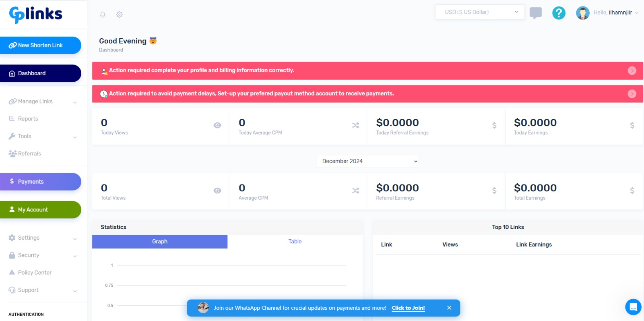The height and width of the screenshot is (321, 644).
Task: Open Reports in sidebar
Action: pyautogui.click(x=28, y=119)
